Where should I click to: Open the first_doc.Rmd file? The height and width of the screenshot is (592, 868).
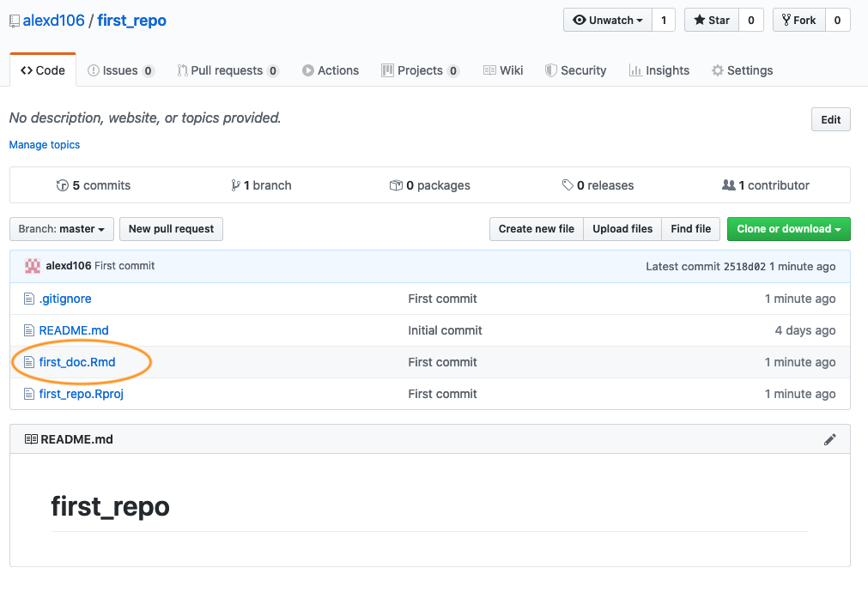click(x=77, y=362)
